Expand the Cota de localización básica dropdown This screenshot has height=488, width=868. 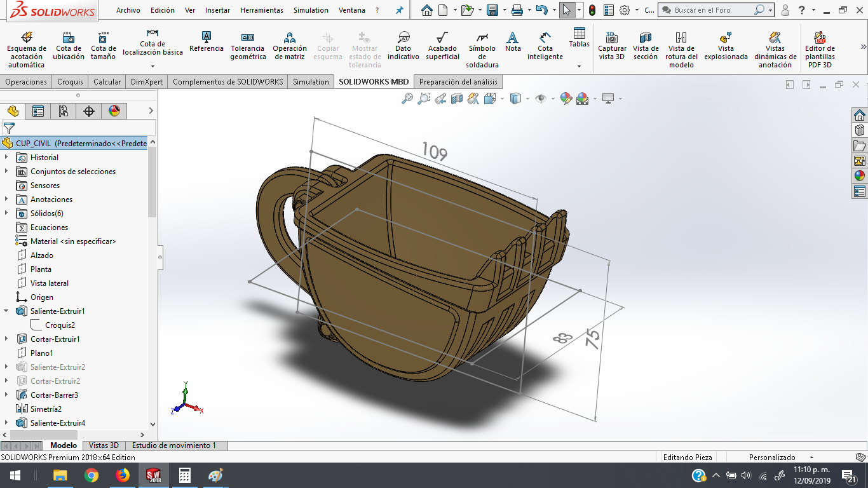pyautogui.click(x=153, y=66)
